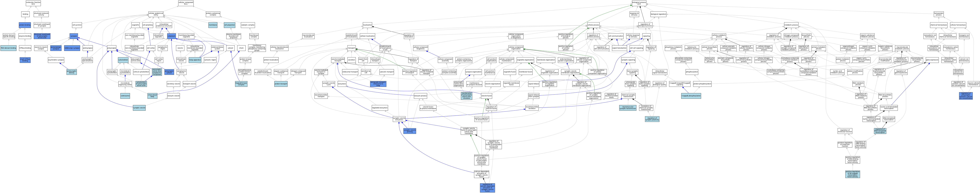Click the 'cellular anatomical entity' node
Viewport: 980px width, 193px height.
[156, 14]
